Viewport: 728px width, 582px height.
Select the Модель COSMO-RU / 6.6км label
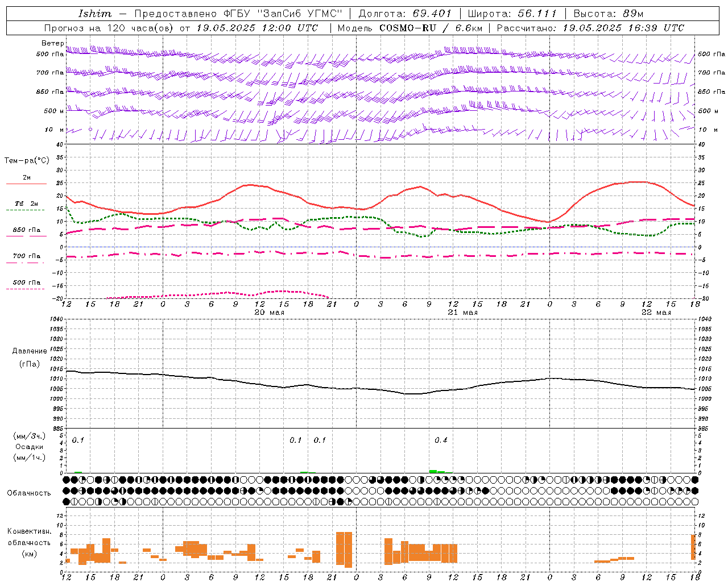pos(409,28)
